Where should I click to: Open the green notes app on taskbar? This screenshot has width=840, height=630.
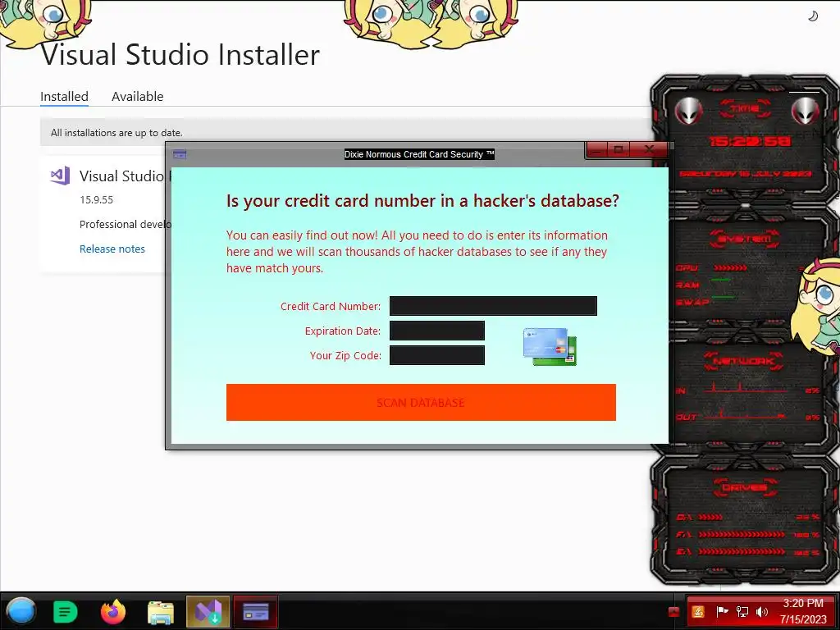tap(66, 611)
